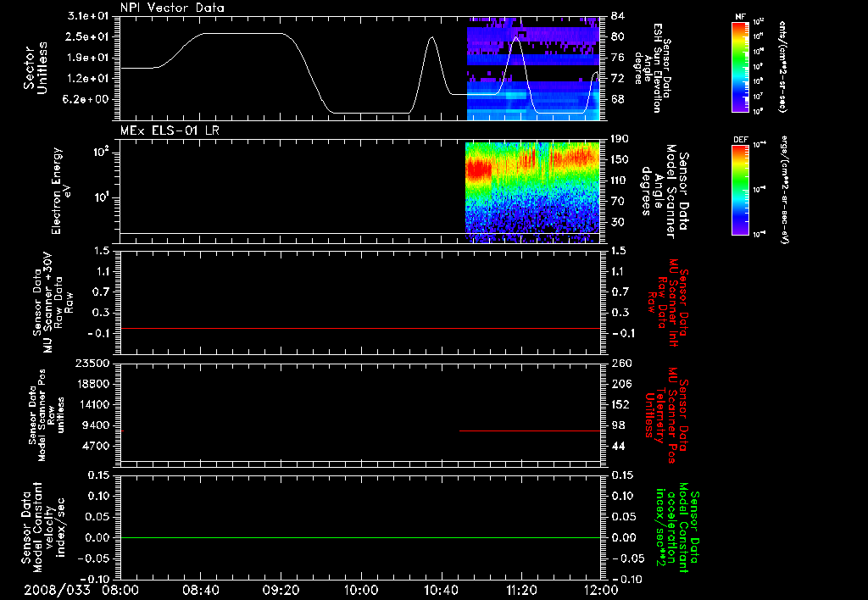
Task: Click the NPI sector spectrogram data
Action: pos(534,69)
